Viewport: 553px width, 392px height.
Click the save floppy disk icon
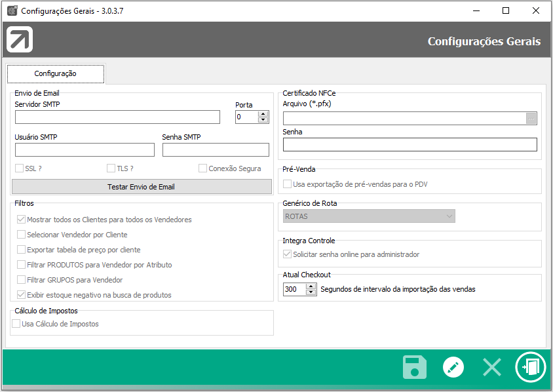pyautogui.click(x=414, y=367)
